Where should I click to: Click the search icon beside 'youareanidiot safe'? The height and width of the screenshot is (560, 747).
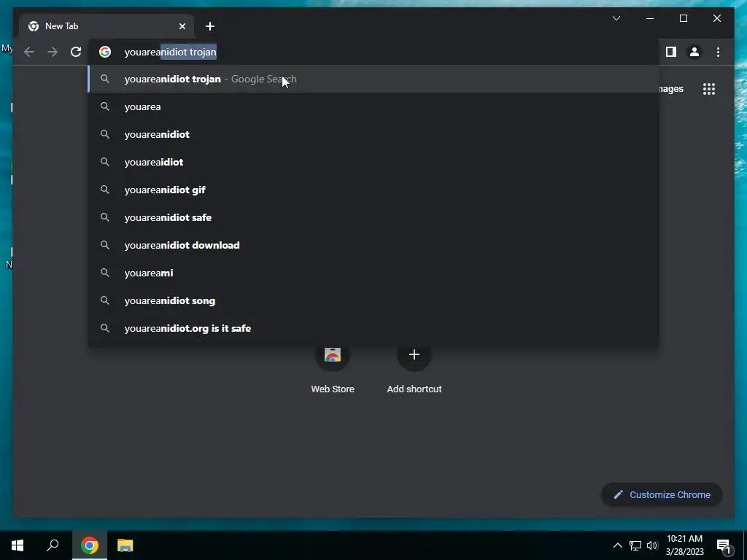point(105,217)
